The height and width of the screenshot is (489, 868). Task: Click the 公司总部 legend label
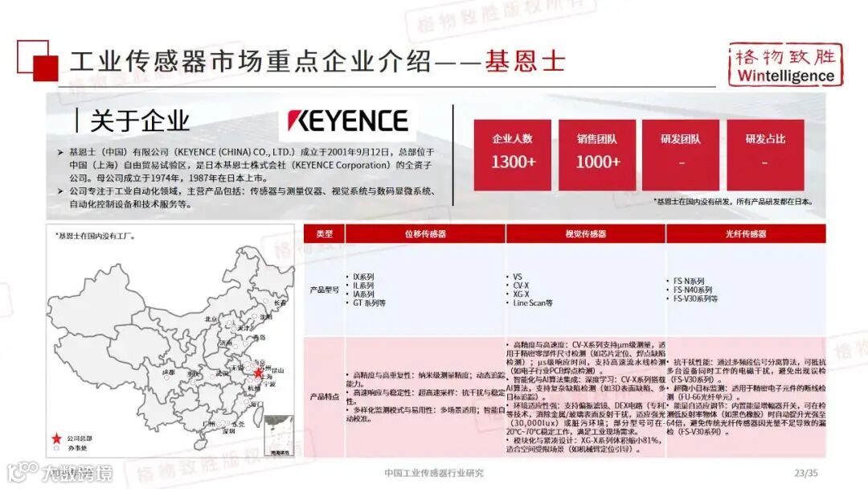pos(80,438)
